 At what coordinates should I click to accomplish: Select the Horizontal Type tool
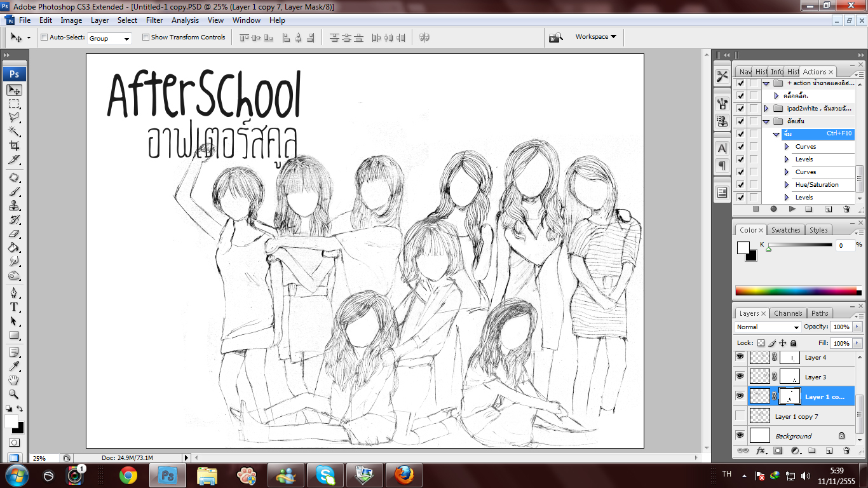click(14, 307)
